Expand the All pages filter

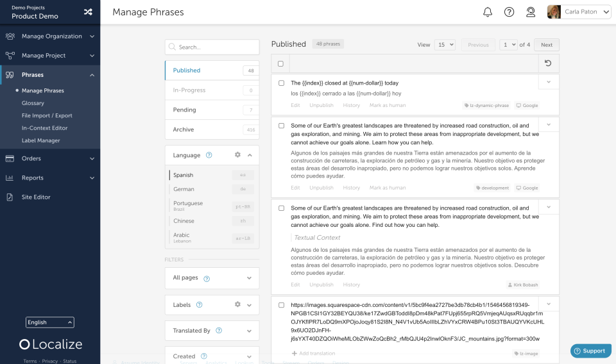[249, 278]
